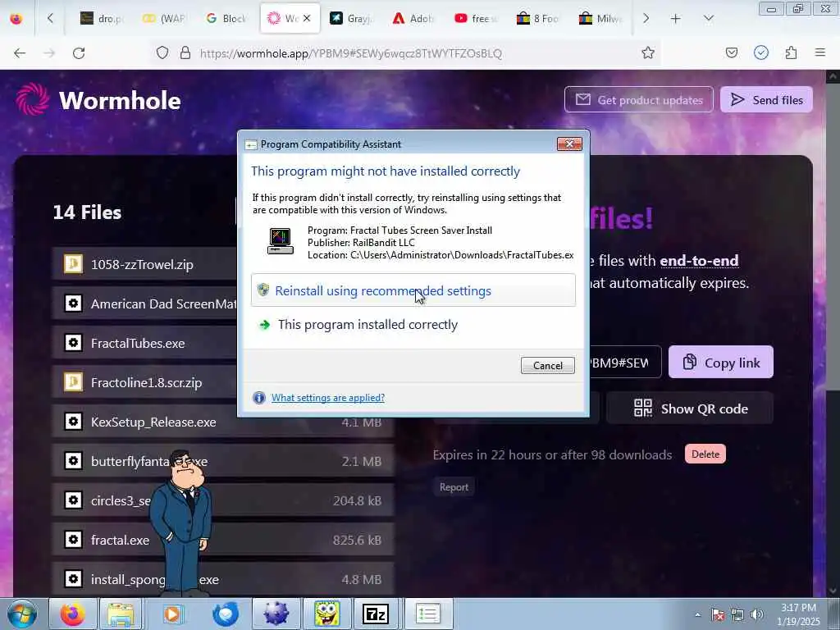Switch to the 8 Foo tab
Viewport: 840px width, 630px height.
(538, 19)
